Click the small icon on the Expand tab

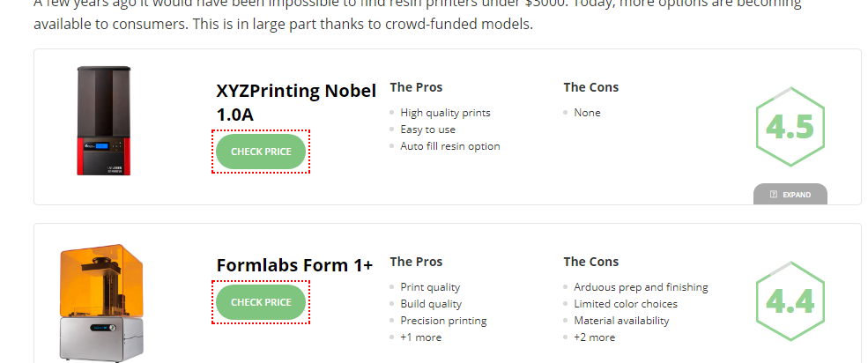pos(774,195)
